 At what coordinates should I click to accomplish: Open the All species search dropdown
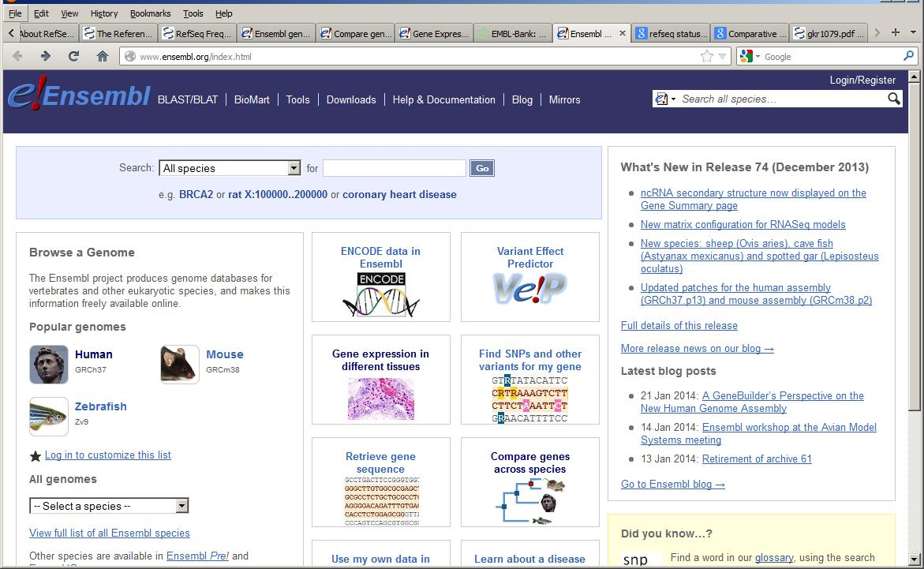click(x=230, y=168)
